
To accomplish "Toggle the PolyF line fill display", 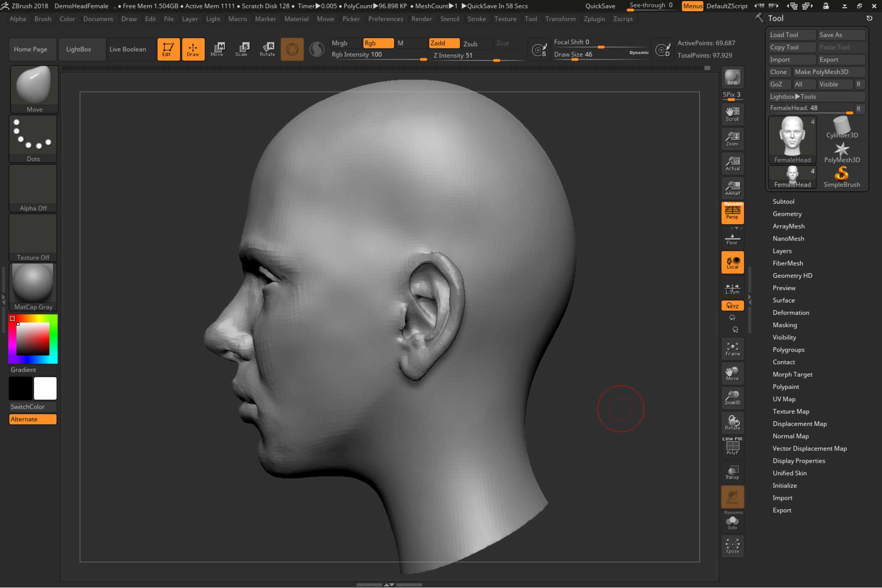I will (732, 447).
